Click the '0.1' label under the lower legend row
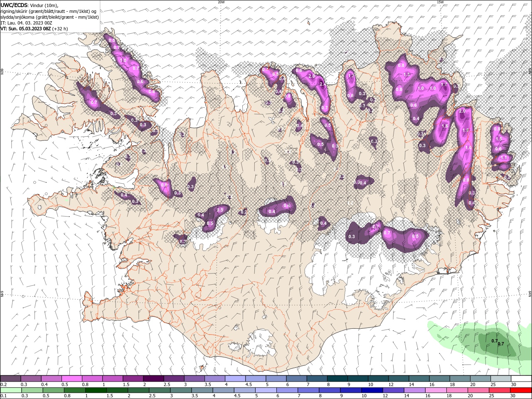This screenshot has height=399, width=532. pyautogui.click(x=4, y=396)
